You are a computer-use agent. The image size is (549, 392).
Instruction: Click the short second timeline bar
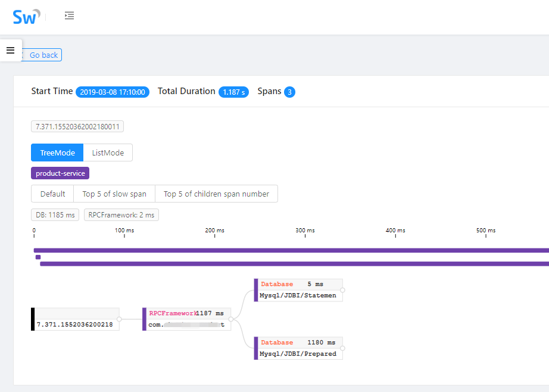tap(38, 257)
